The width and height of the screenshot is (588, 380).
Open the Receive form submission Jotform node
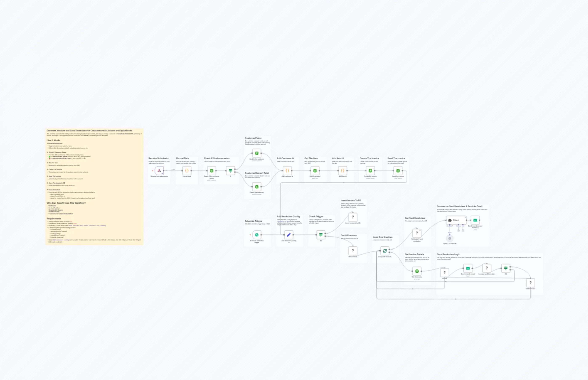tap(159, 171)
